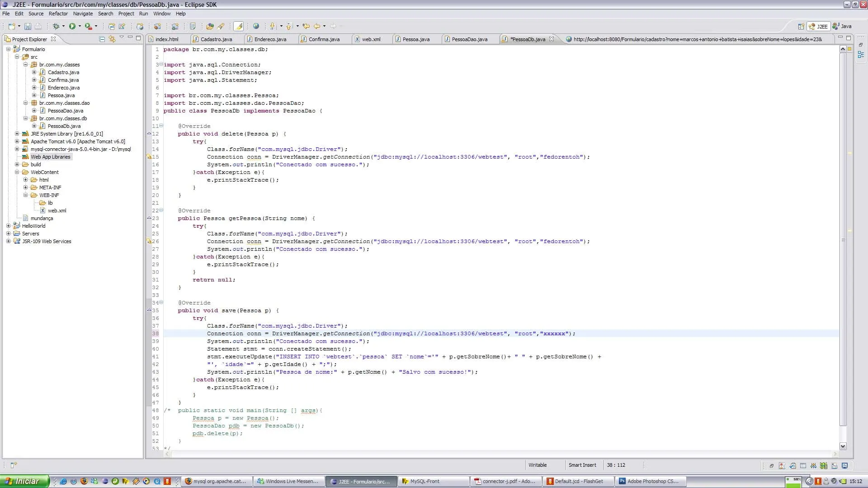The height and width of the screenshot is (488, 868).
Task: Fold the save method at line 34
Action: click(x=161, y=303)
